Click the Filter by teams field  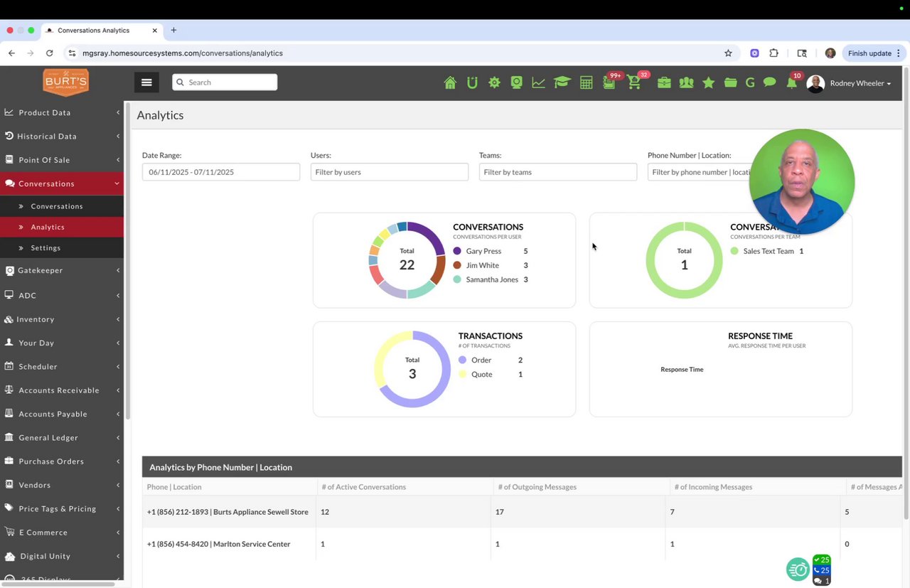pyautogui.click(x=558, y=172)
